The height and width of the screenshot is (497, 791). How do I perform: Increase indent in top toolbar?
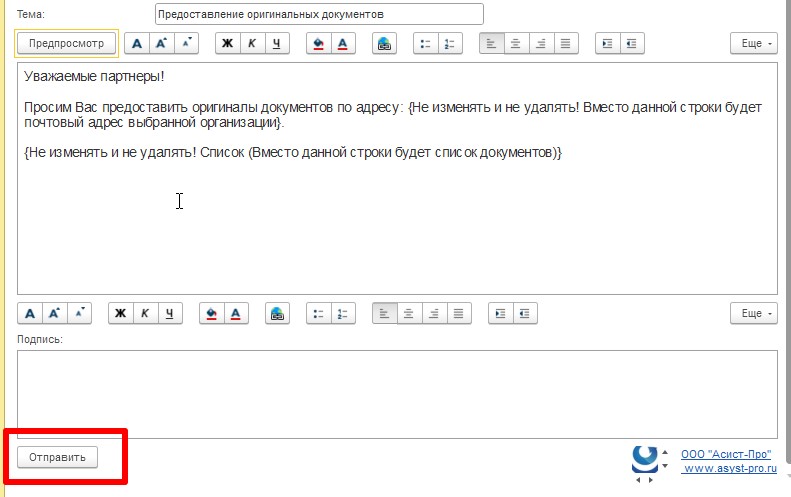click(607, 43)
